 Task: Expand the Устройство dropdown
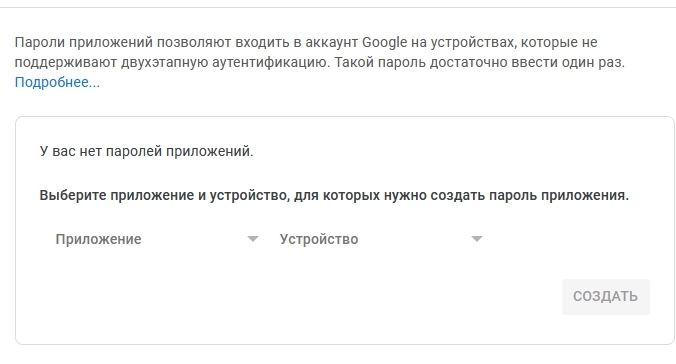381,239
